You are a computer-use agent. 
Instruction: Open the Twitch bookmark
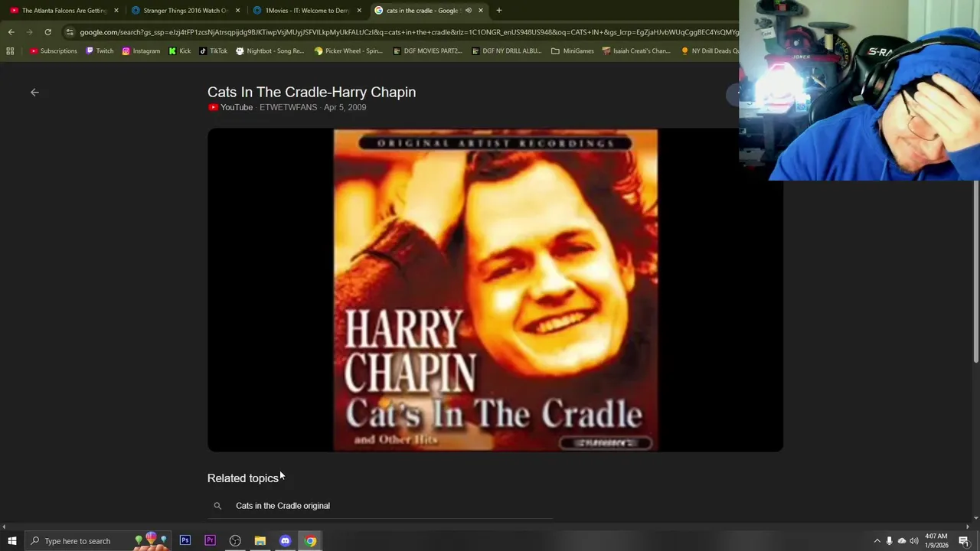point(100,51)
